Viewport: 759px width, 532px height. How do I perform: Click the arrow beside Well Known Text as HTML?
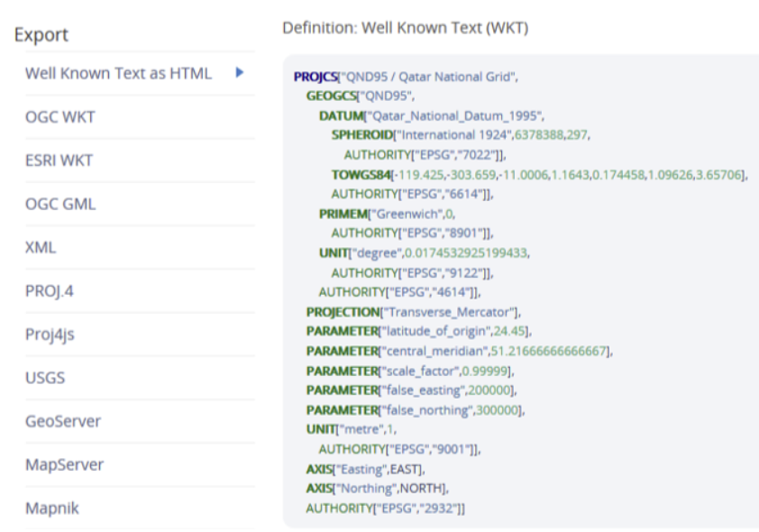click(x=240, y=73)
